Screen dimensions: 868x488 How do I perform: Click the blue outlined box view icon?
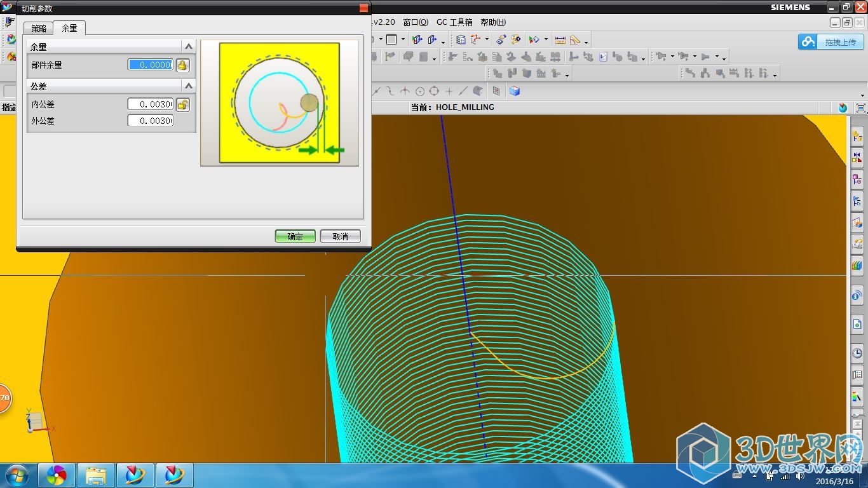click(x=433, y=39)
